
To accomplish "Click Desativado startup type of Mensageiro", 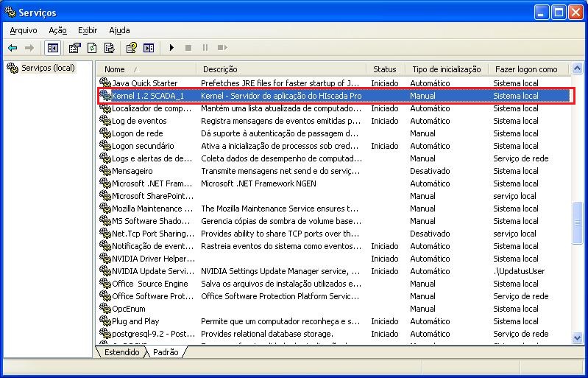I will [x=430, y=171].
